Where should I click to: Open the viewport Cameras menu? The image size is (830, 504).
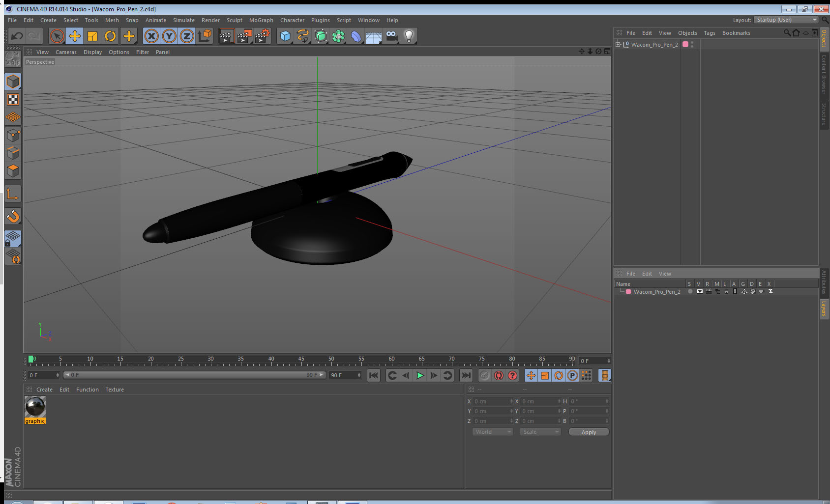[x=66, y=52]
